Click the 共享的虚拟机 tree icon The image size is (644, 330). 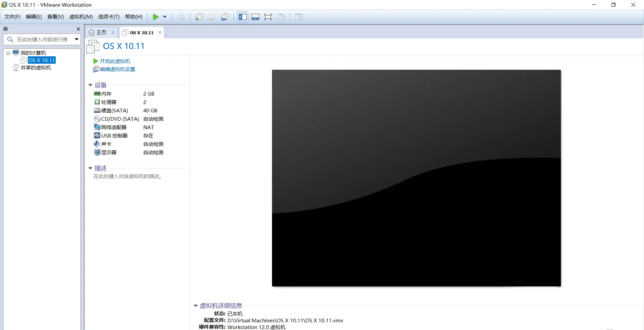(x=16, y=67)
